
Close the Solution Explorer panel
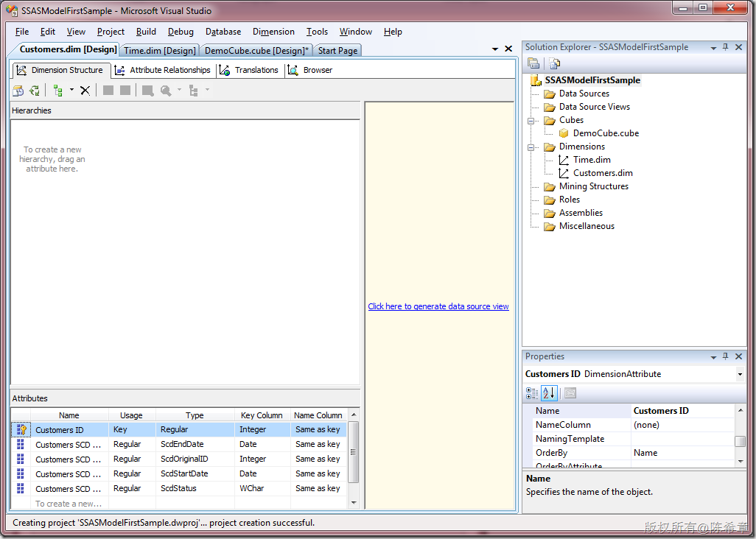click(738, 47)
